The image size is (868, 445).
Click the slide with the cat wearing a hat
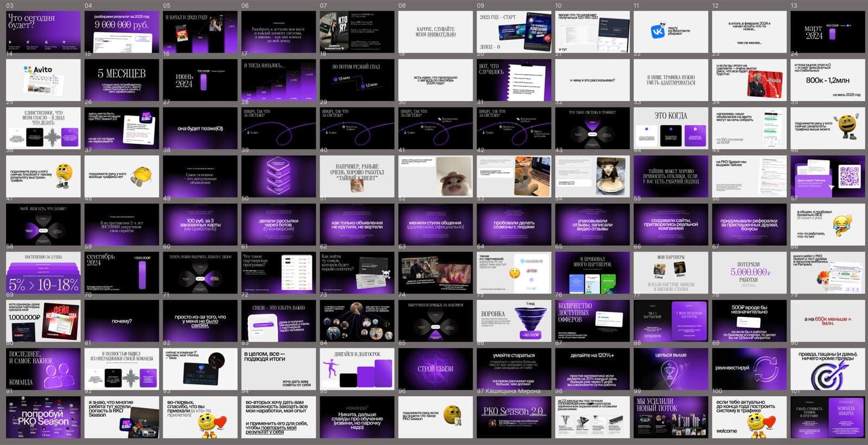coord(436,176)
